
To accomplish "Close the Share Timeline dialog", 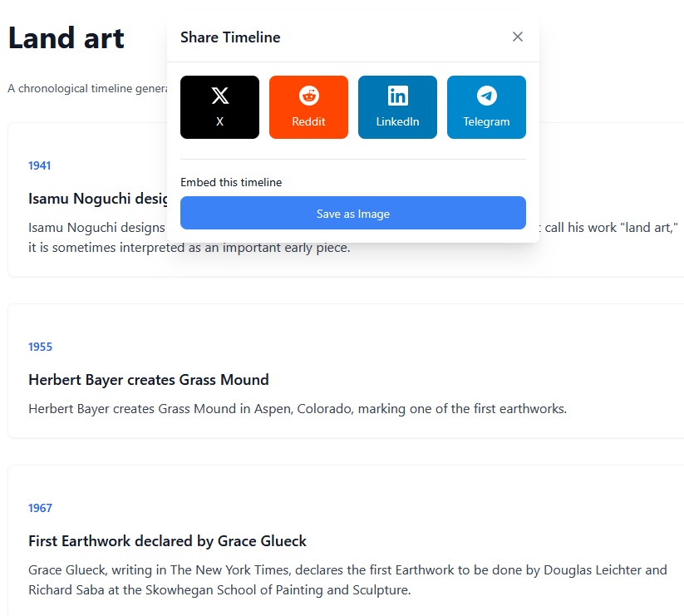I will (518, 37).
